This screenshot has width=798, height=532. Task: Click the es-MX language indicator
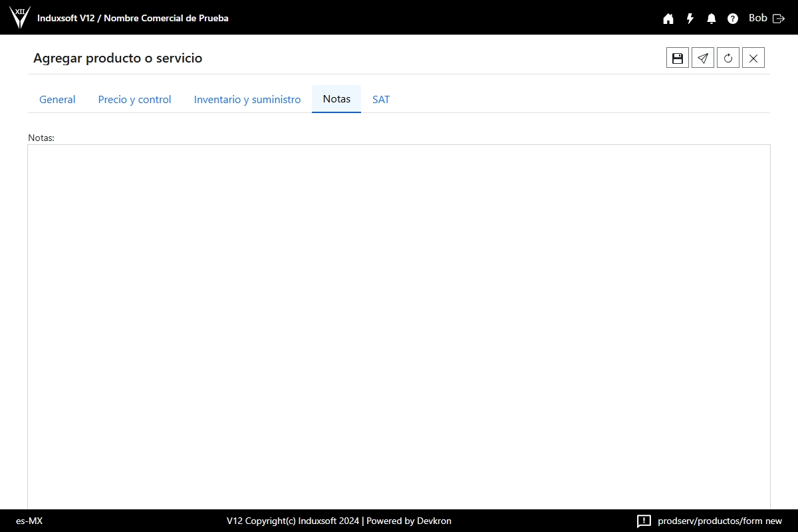[29, 521]
